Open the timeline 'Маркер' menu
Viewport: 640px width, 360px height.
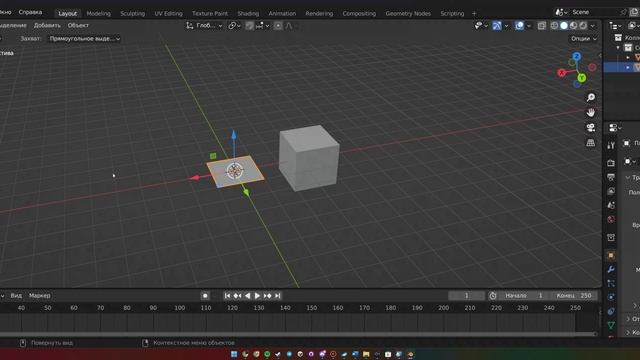pos(40,296)
